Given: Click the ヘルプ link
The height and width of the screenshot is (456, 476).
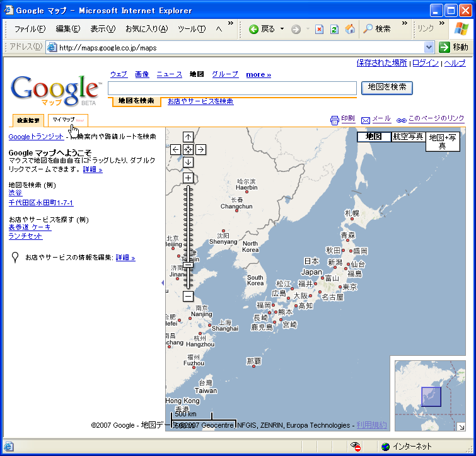Looking at the screenshot, I should (455, 63).
